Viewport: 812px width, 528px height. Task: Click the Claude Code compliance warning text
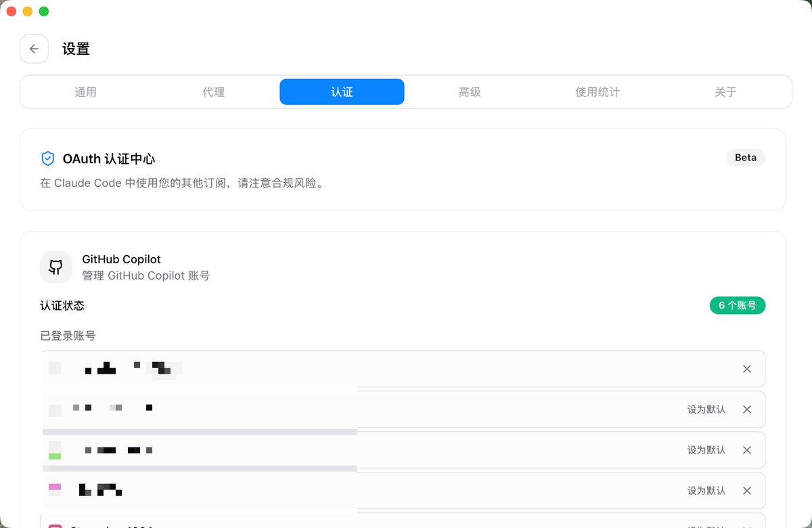184,183
